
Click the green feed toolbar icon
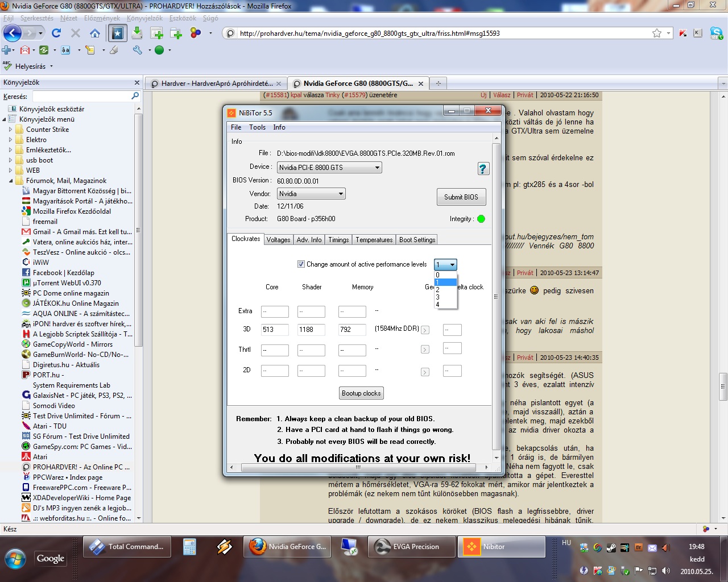tap(44, 50)
